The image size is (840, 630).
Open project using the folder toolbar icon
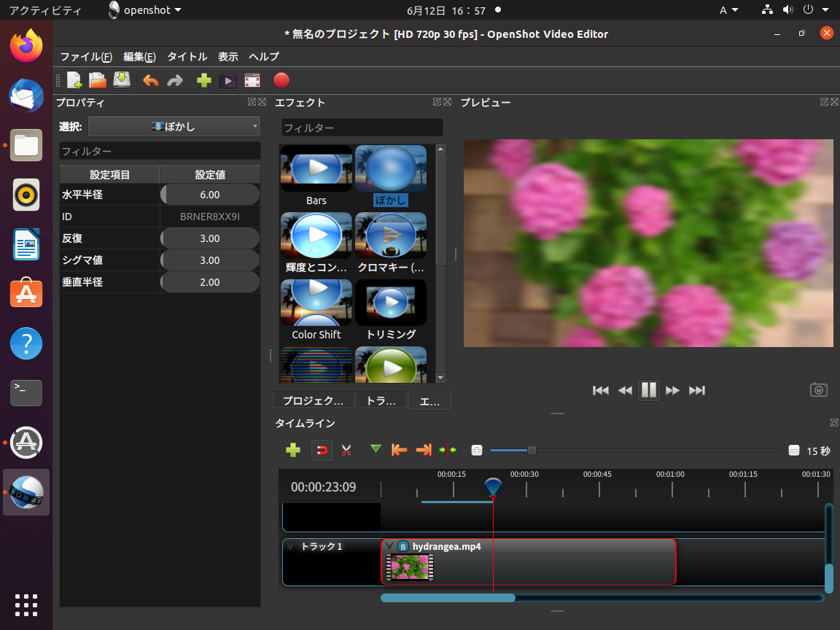pyautogui.click(x=98, y=80)
